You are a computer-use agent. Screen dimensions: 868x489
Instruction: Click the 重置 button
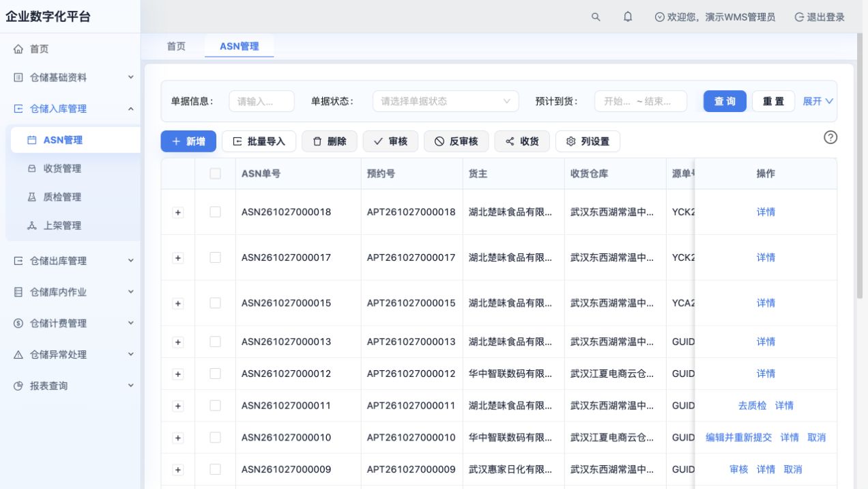[x=773, y=101]
